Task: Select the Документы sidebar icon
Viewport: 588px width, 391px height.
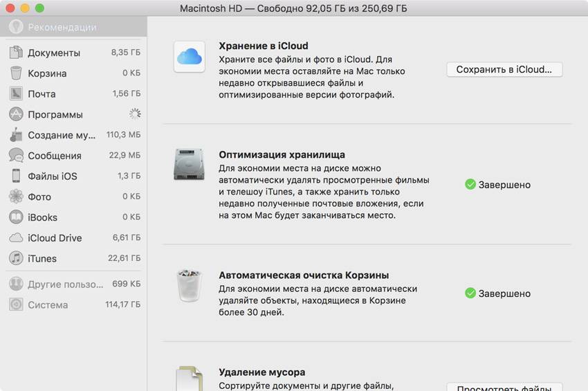Action: point(16,53)
